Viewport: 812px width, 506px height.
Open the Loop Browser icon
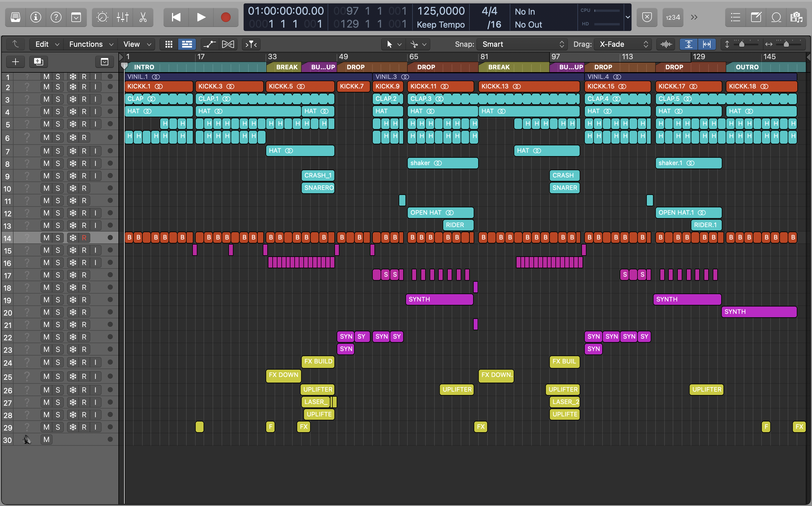[x=776, y=17]
